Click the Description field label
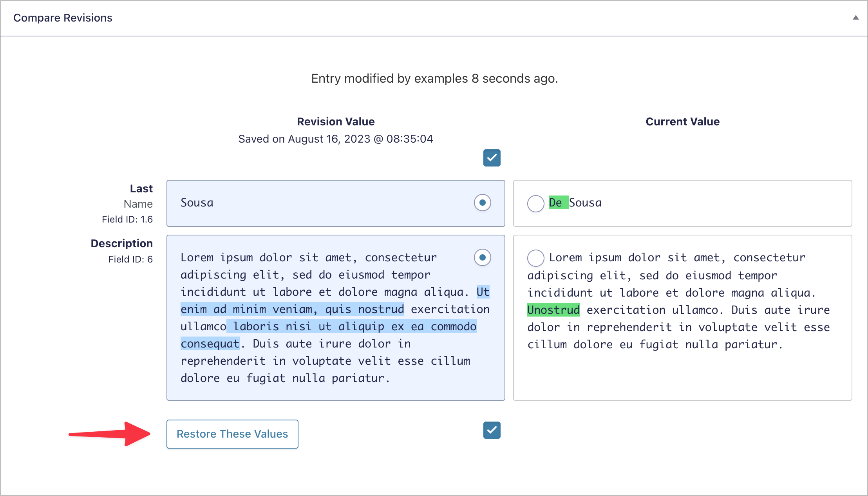This screenshot has height=496, width=868. [121, 243]
